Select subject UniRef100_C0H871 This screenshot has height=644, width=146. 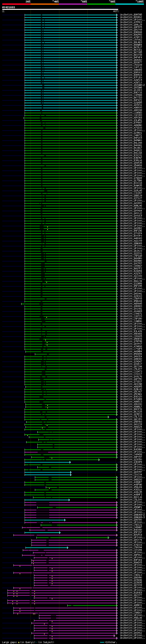131,314
